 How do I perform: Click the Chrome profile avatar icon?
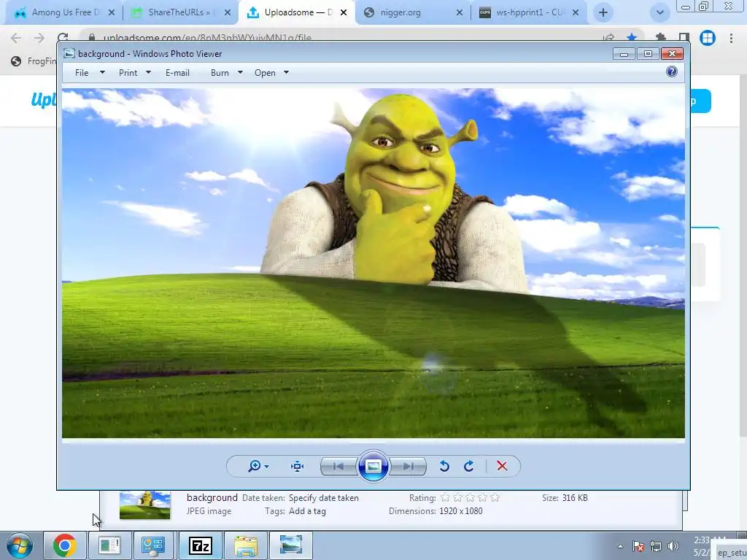[x=708, y=38]
